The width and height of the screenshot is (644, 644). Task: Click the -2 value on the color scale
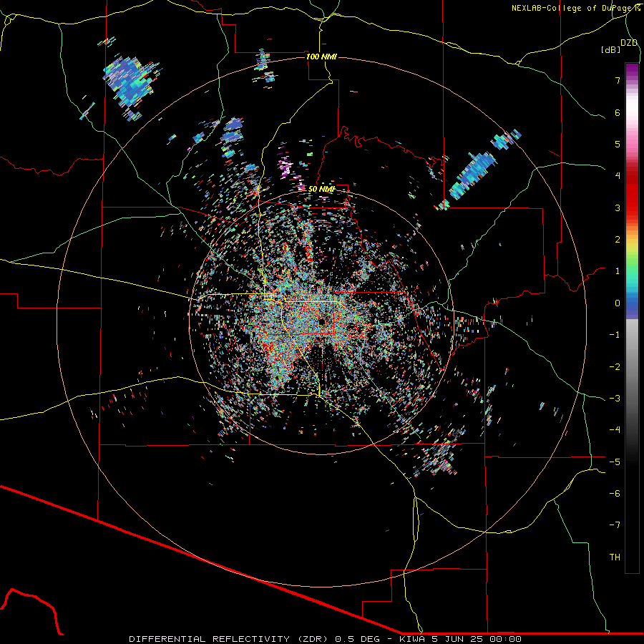[615, 367]
